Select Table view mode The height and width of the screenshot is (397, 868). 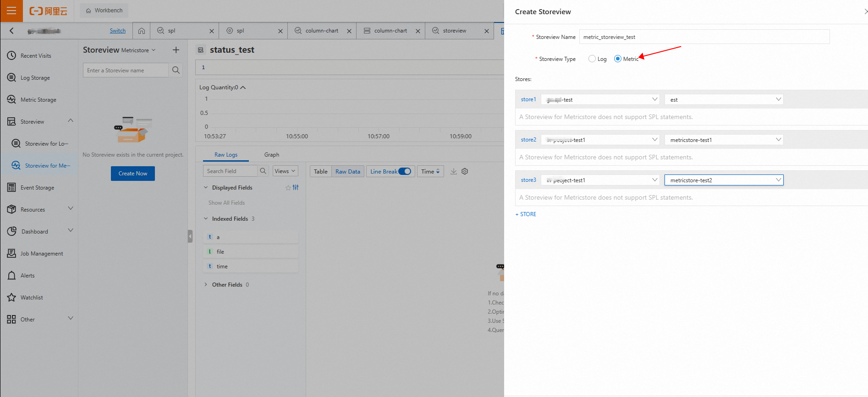click(x=321, y=171)
